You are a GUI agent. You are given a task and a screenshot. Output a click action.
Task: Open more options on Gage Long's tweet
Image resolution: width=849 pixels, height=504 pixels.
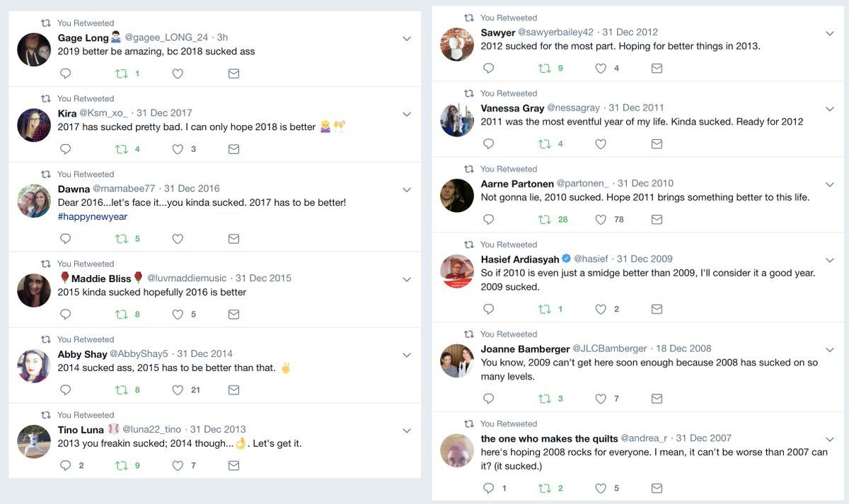pos(407,38)
